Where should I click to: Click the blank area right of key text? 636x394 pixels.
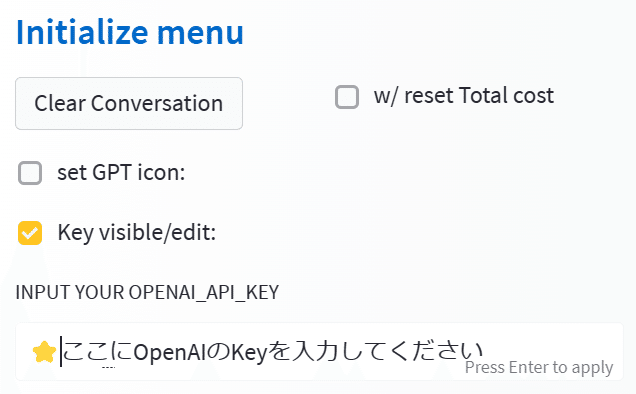coord(552,341)
